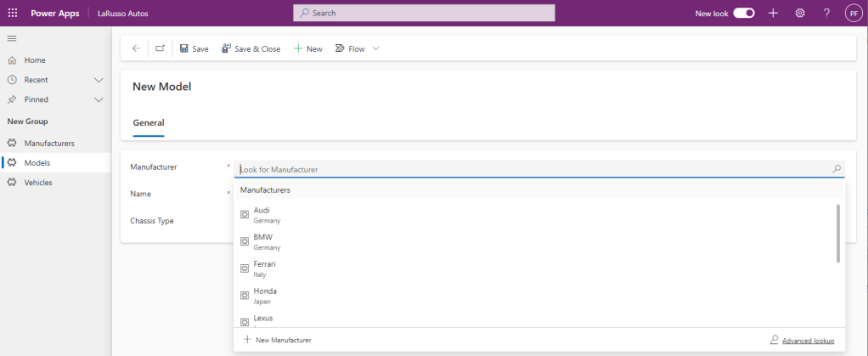Collapse the hamburger navigation menu
Image resolution: width=868 pixels, height=356 pixels.
[12, 38]
